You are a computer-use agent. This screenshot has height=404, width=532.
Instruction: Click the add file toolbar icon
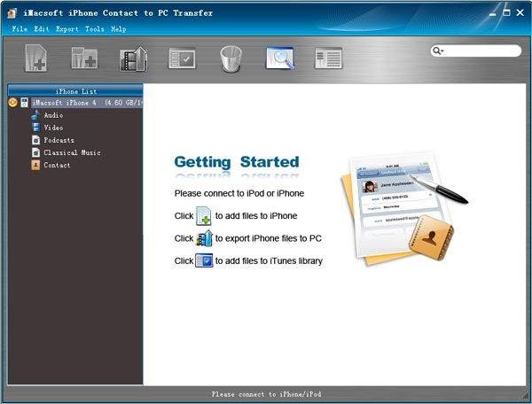tap(36, 58)
